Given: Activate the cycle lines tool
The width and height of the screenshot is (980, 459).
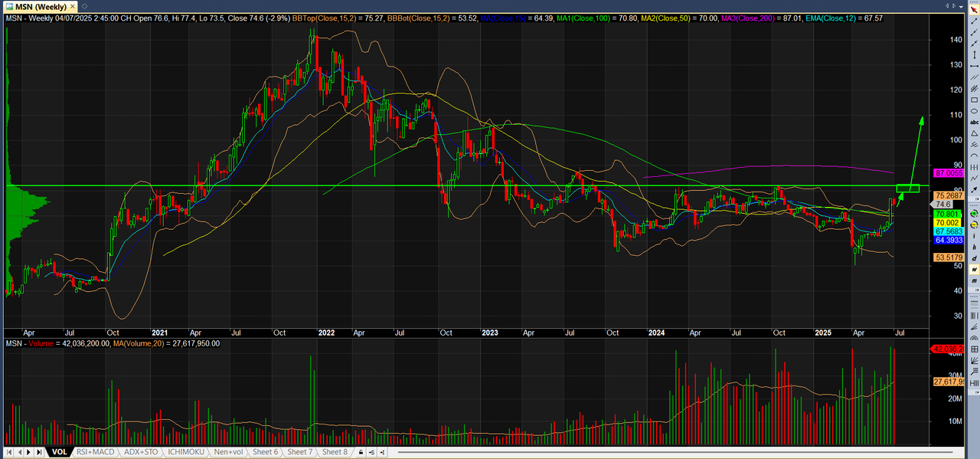Looking at the screenshot, I should coord(974,167).
